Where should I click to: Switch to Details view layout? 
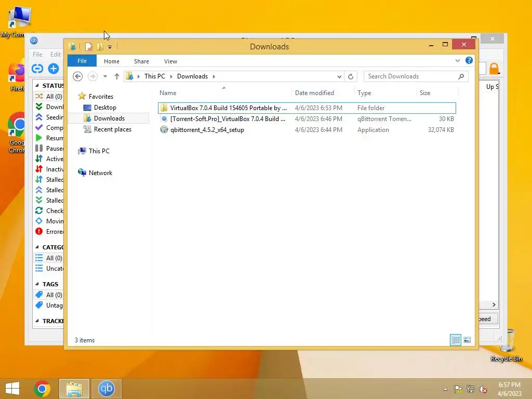(x=456, y=340)
